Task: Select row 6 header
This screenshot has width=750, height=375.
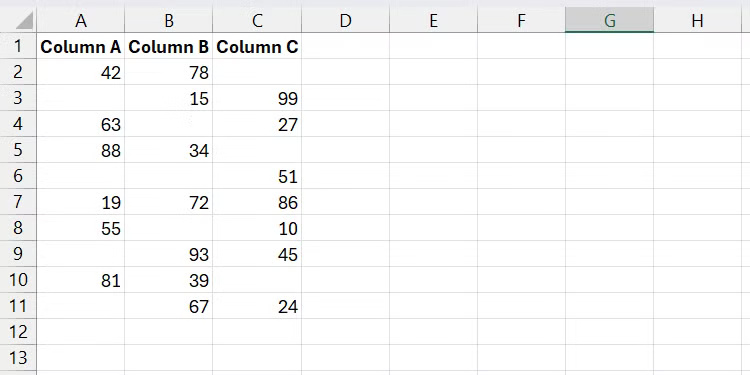Action: [x=18, y=176]
